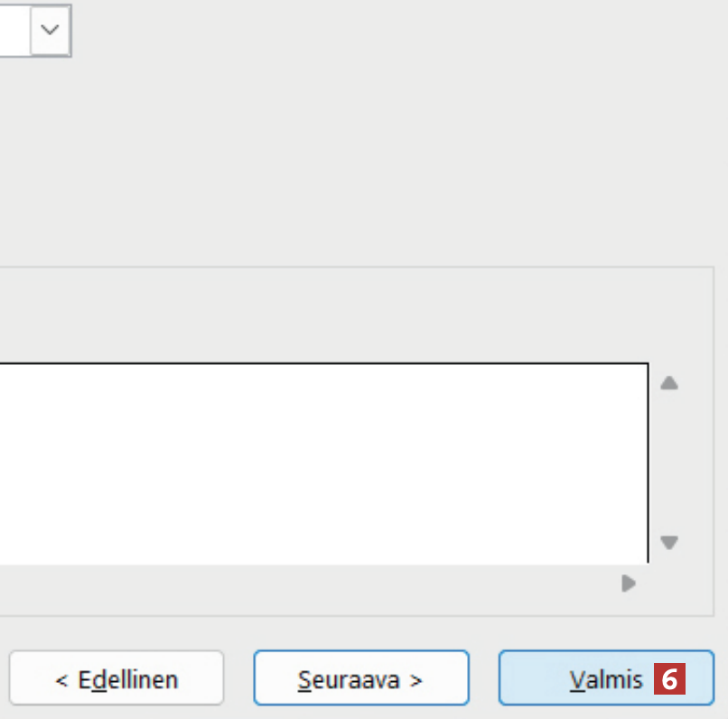The image size is (728, 719).
Task: Proceed with the Seuraava button
Action: pyautogui.click(x=360, y=678)
